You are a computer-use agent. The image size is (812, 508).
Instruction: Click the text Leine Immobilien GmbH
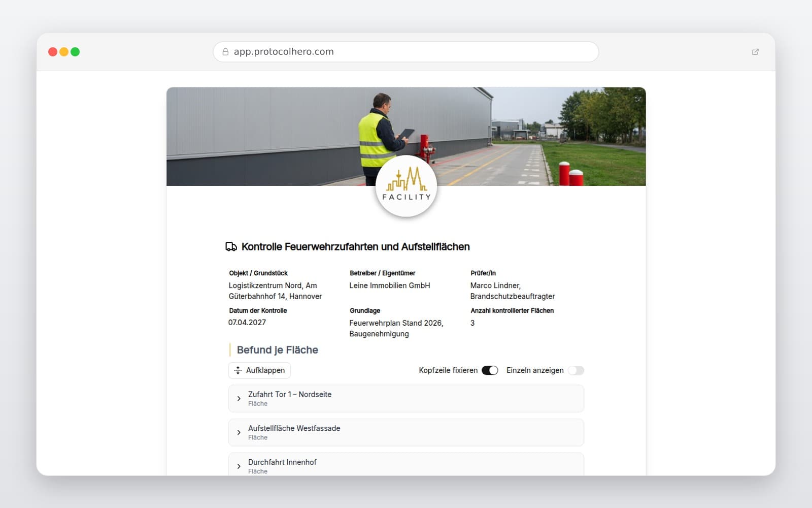390,285
